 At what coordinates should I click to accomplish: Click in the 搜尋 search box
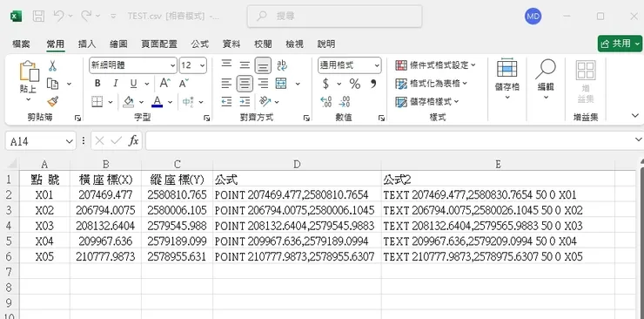[335, 17]
